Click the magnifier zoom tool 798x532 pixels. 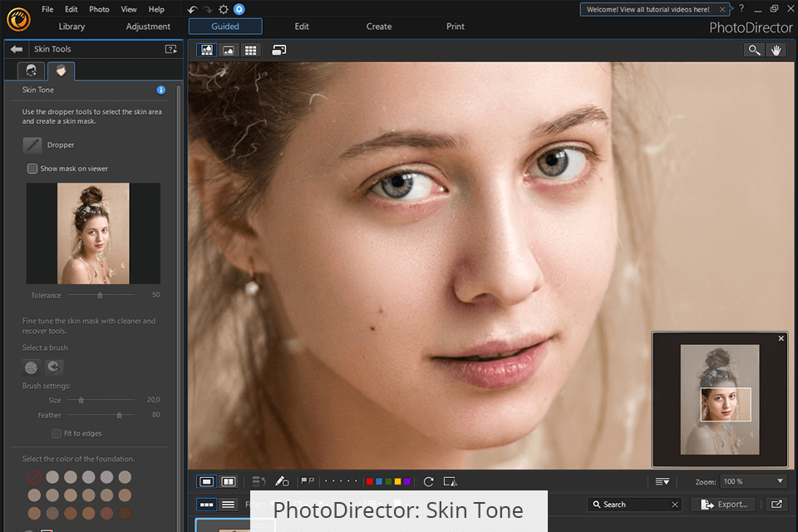(754, 51)
